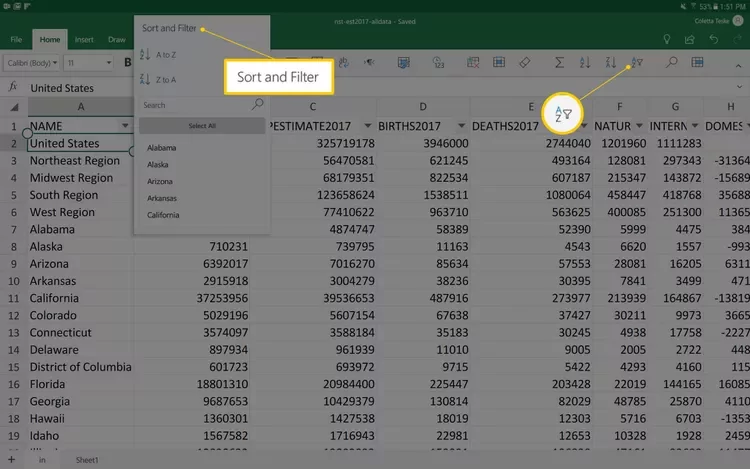Screen dimensions: 750x469
Task: Switch to the Insert ribbon tab
Action: point(84,40)
